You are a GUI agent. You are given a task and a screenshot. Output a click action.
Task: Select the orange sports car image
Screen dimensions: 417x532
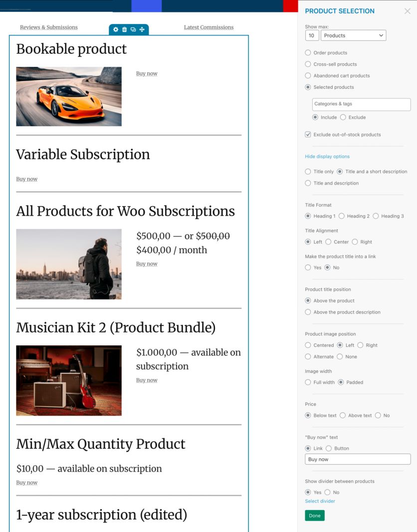pos(69,96)
